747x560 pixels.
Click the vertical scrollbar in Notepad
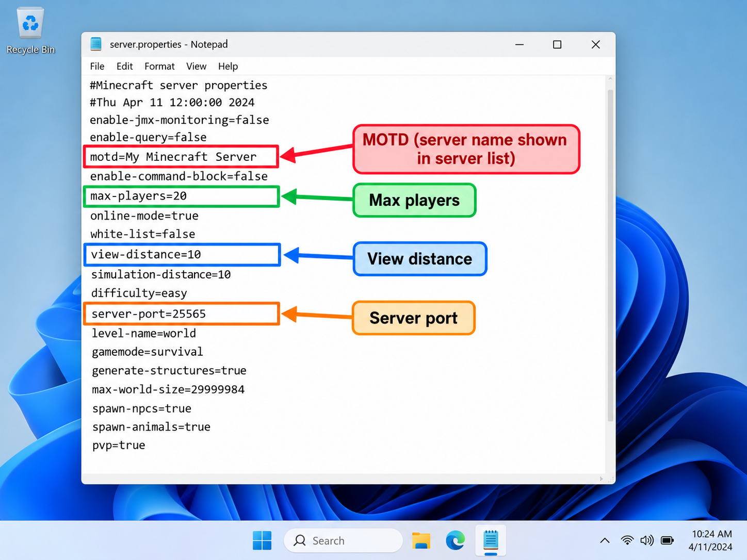(610, 257)
